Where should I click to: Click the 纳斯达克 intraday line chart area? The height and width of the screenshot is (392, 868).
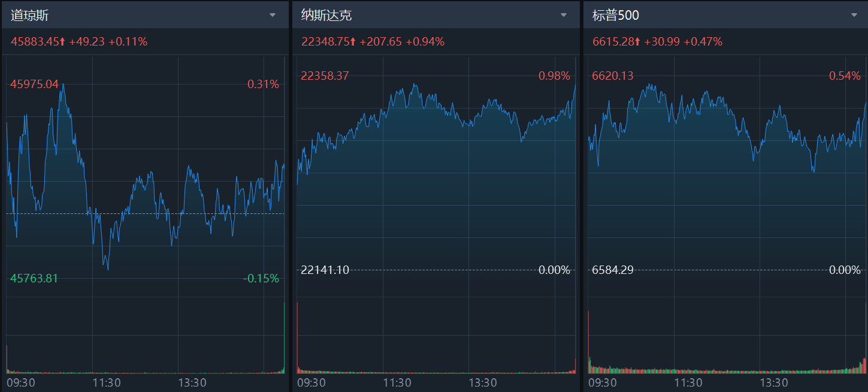(x=436, y=177)
